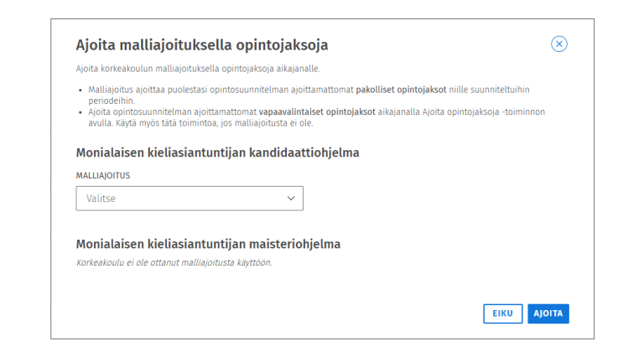Click the chevron arrow in Malliajoitus field
The image size is (644, 362).
[x=291, y=199]
